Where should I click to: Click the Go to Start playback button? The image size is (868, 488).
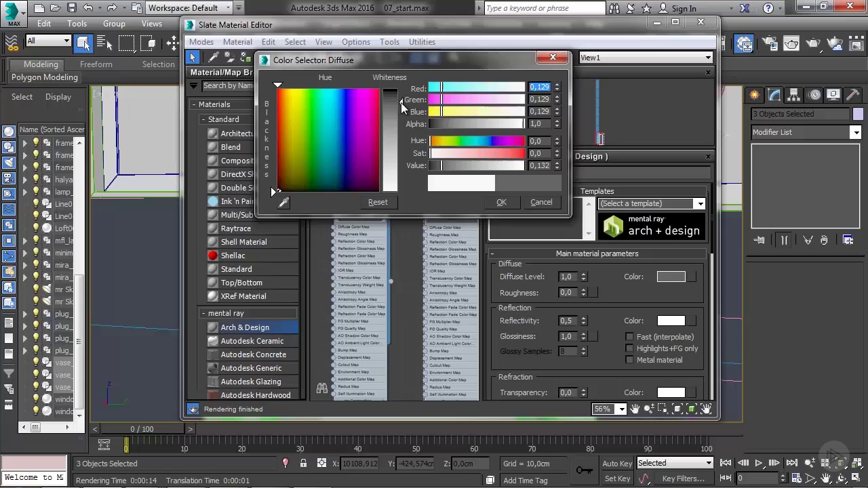726,463
